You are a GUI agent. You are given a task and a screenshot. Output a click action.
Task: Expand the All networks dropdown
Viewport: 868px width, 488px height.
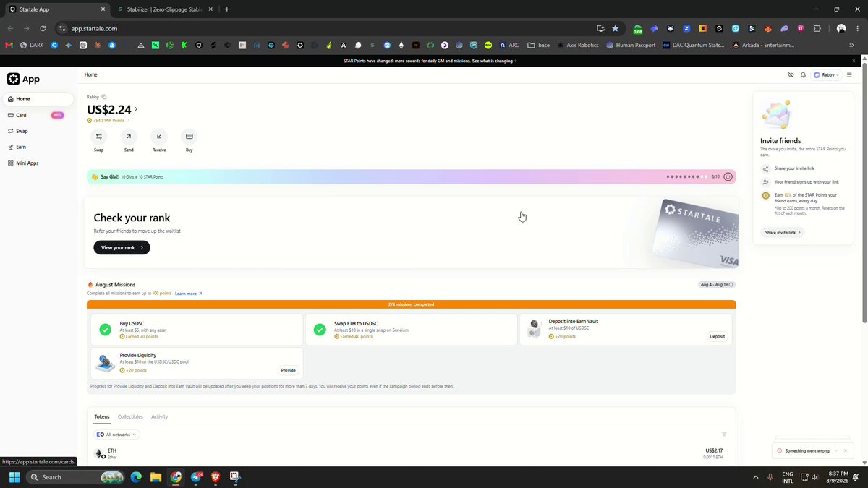coord(116,435)
